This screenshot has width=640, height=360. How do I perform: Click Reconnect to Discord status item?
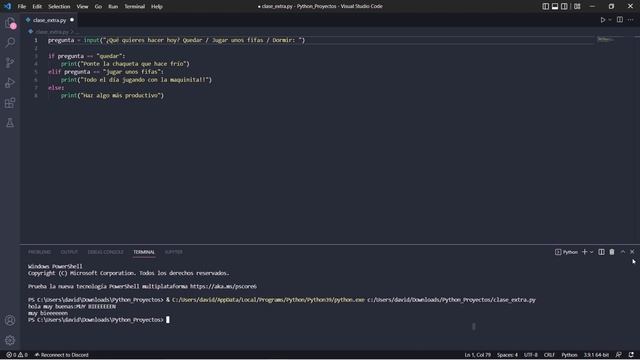[x=62, y=355]
